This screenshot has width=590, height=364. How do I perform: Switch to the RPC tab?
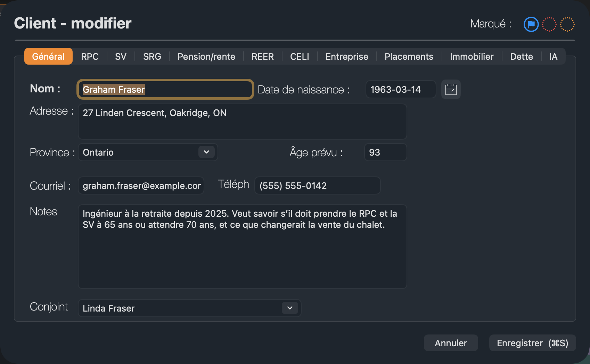point(90,56)
